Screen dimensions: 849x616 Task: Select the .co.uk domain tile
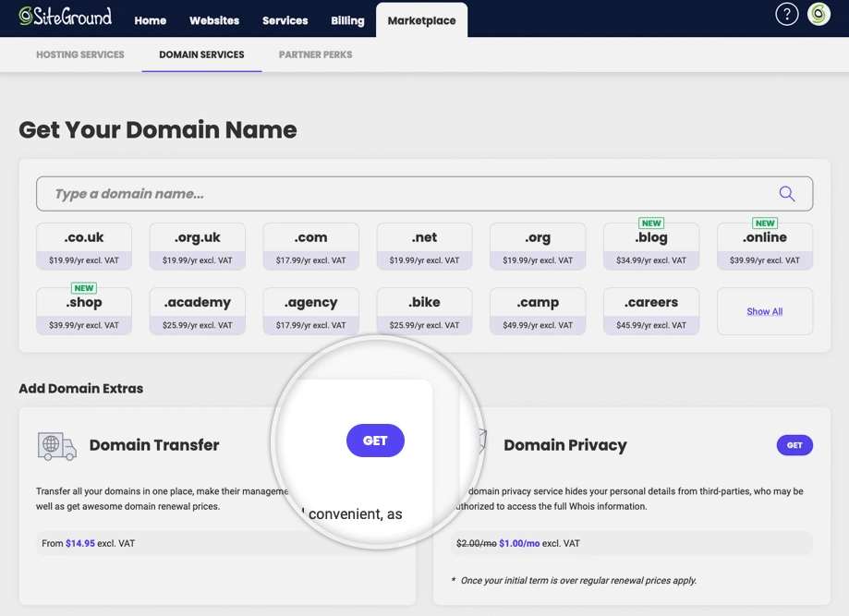pyautogui.click(x=84, y=246)
